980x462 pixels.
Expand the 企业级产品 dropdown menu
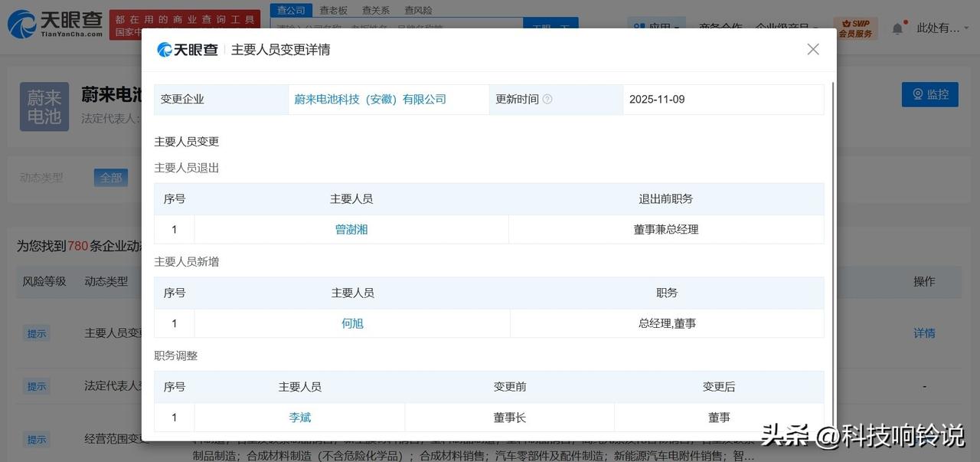[787, 25]
